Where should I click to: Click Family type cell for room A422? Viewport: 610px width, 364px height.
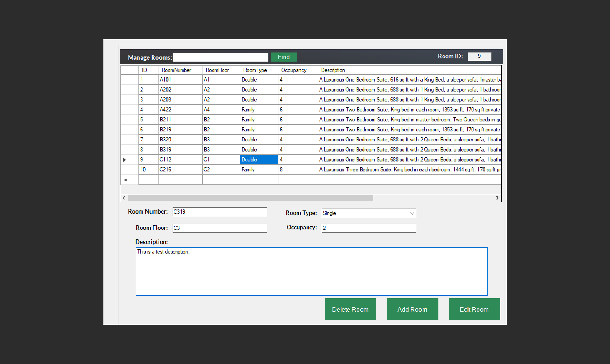pos(259,109)
